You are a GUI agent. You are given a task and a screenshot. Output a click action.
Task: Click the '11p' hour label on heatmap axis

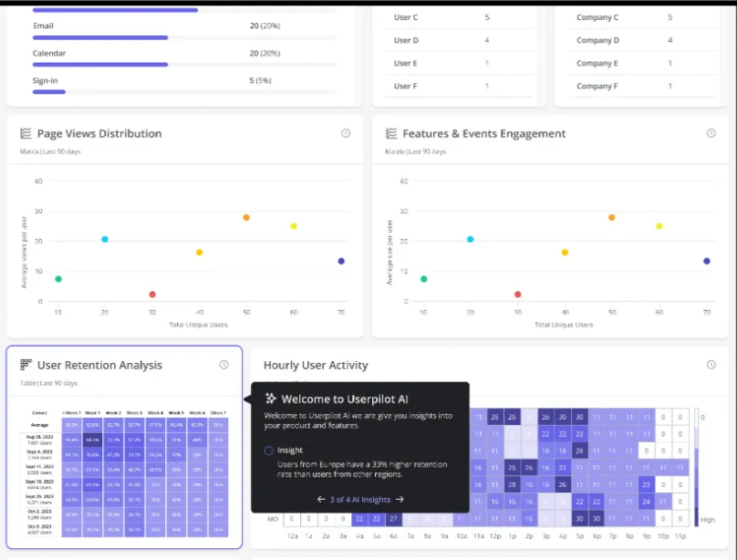coord(680,535)
